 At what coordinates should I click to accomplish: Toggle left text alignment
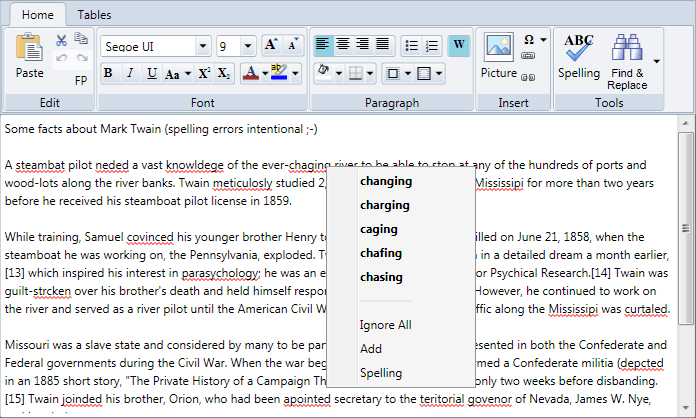pyautogui.click(x=323, y=45)
